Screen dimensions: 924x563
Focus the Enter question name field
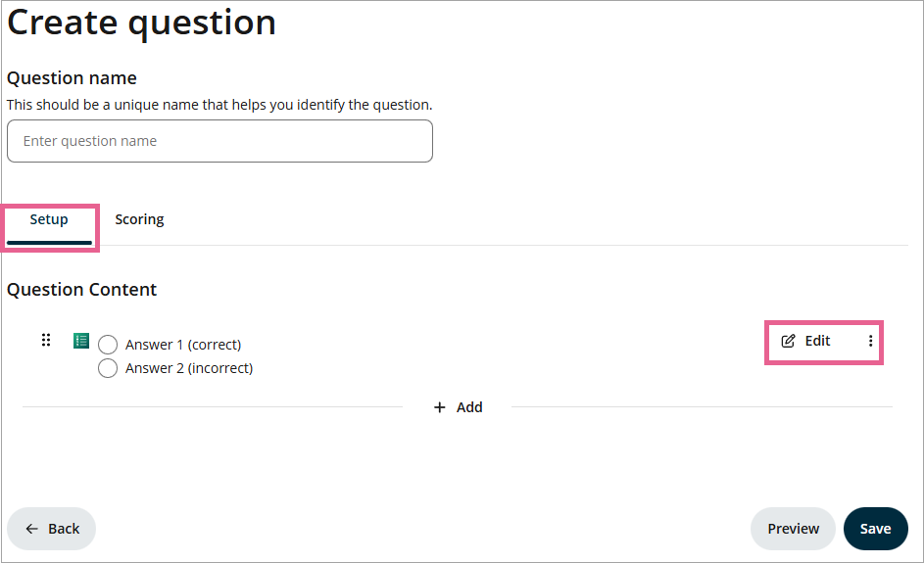(x=219, y=141)
